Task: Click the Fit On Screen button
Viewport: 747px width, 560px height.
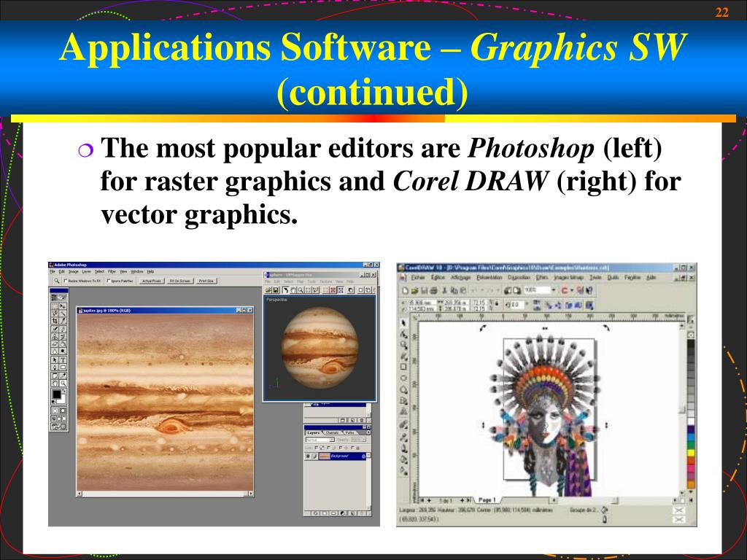Action: (x=179, y=281)
